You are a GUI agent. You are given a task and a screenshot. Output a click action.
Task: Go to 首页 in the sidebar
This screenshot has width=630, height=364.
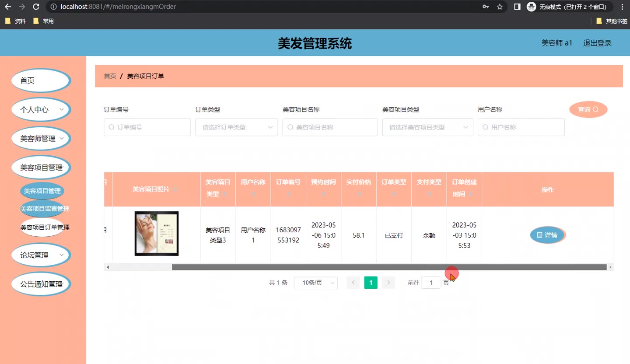[40, 80]
